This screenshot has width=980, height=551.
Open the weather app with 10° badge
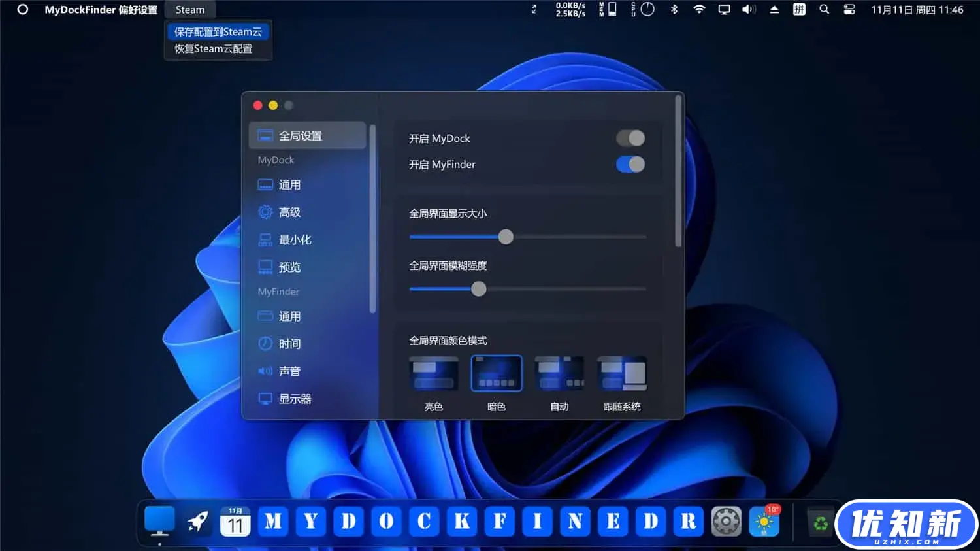[x=764, y=522]
